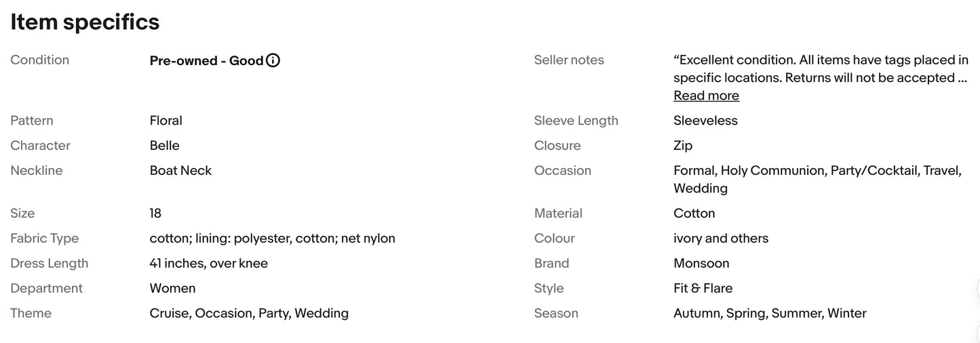
Task: Click the Sleeveless sleeve length value
Action: (705, 121)
